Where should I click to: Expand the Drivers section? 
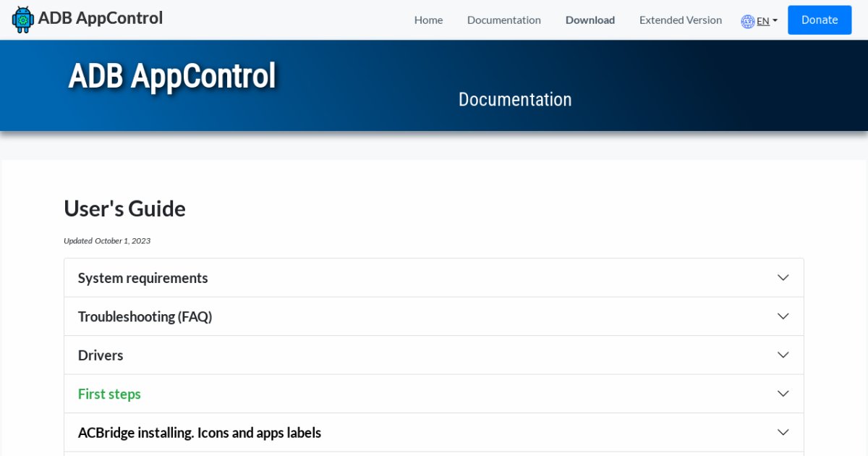click(434, 355)
